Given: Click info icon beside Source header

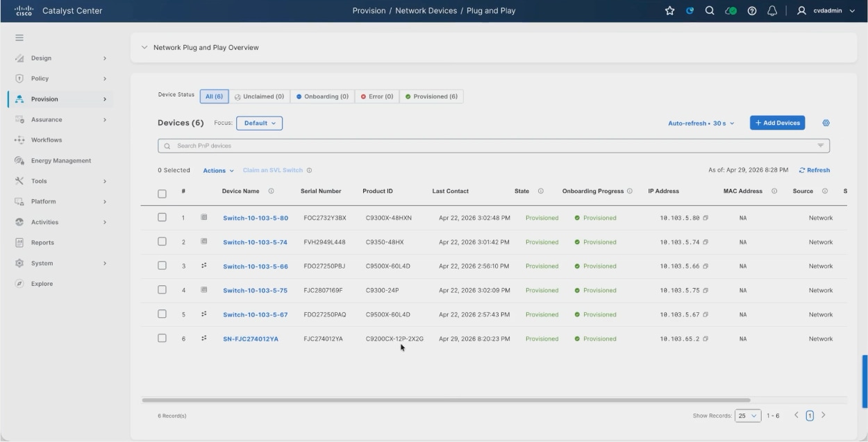Looking at the screenshot, I should click(x=825, y=192).
